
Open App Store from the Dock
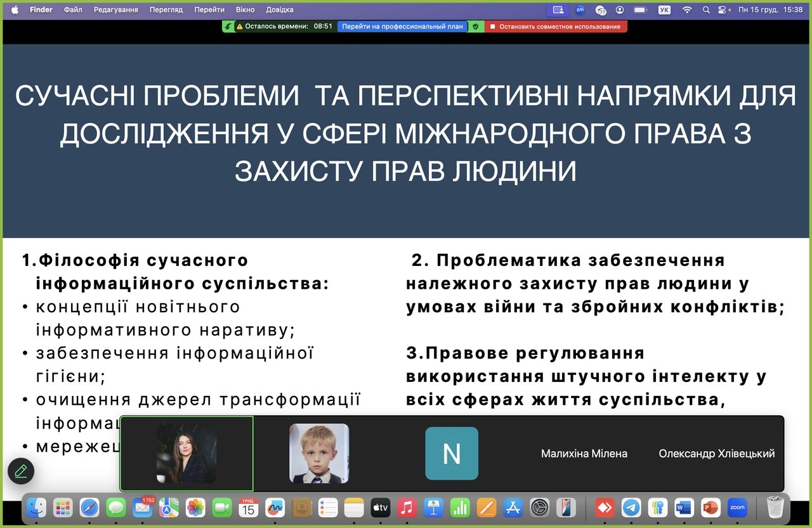[x=513, y=508]
